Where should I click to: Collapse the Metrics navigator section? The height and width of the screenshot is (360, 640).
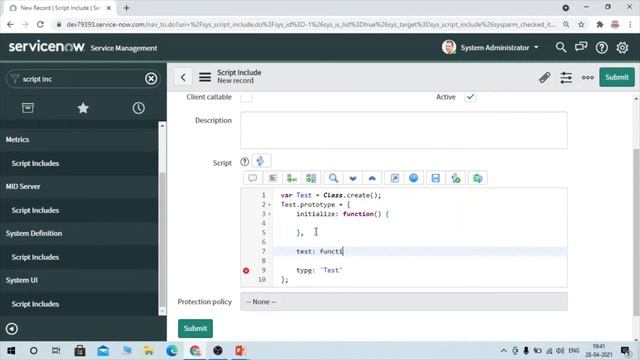79,140
